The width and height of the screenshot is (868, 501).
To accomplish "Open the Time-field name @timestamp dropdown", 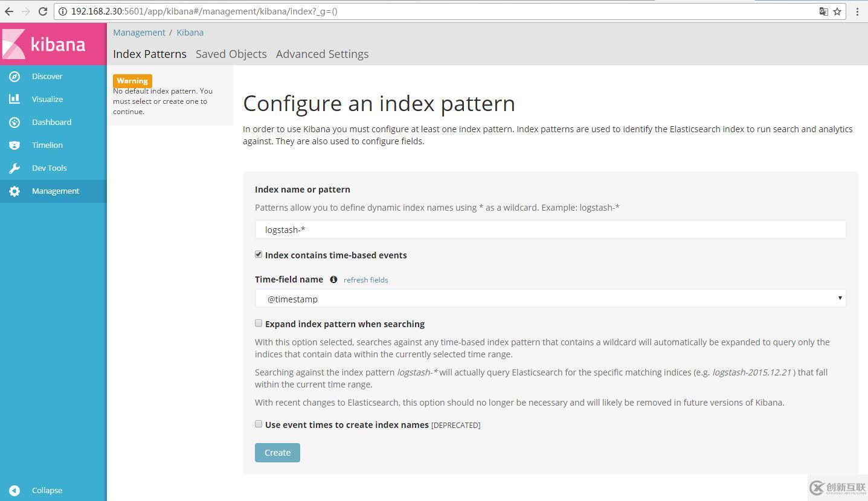I will coord(550,298).
